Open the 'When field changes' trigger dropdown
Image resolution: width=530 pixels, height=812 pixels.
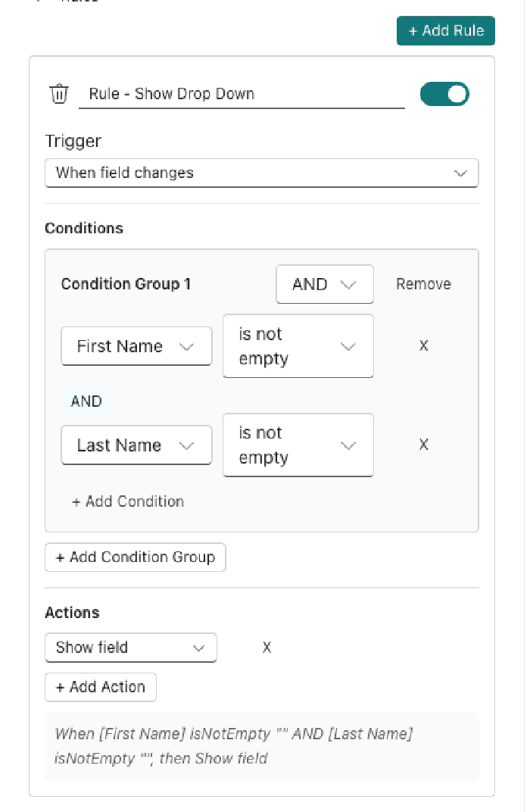(x=261, y=173)
